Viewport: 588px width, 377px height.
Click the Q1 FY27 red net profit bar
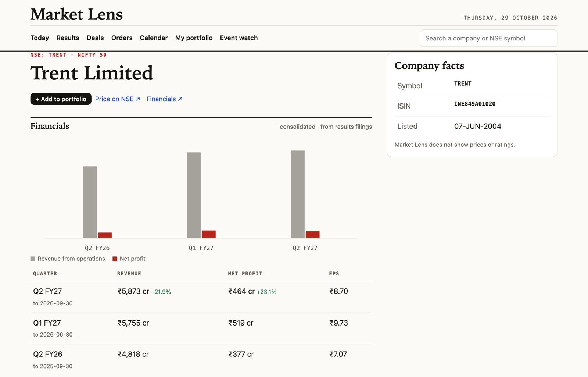tap(209, 234)
